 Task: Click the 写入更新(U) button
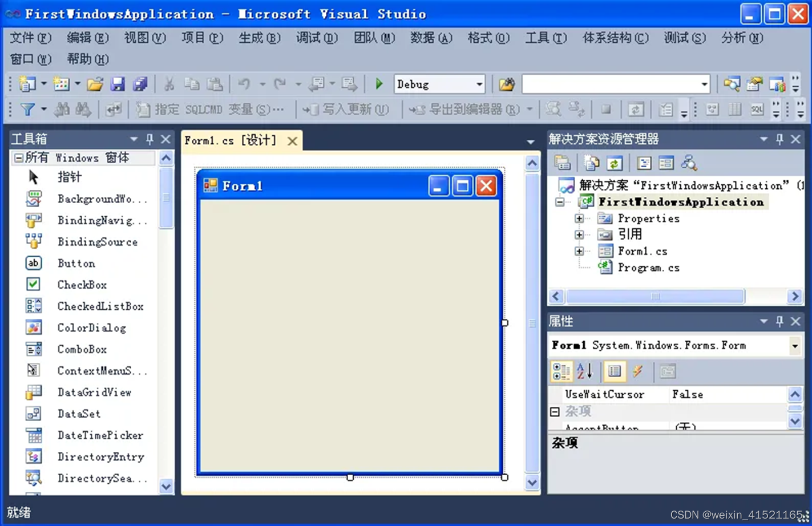click(346, 109)
